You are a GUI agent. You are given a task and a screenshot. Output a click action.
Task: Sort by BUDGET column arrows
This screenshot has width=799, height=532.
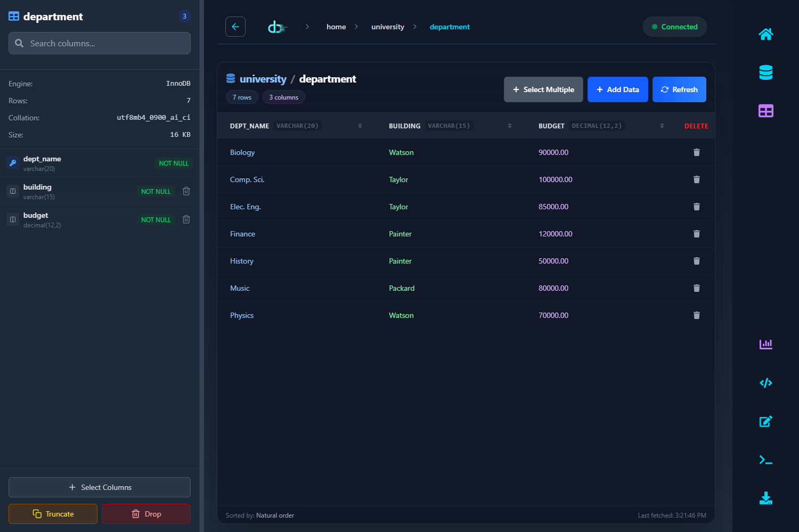(x=662, y=126)
